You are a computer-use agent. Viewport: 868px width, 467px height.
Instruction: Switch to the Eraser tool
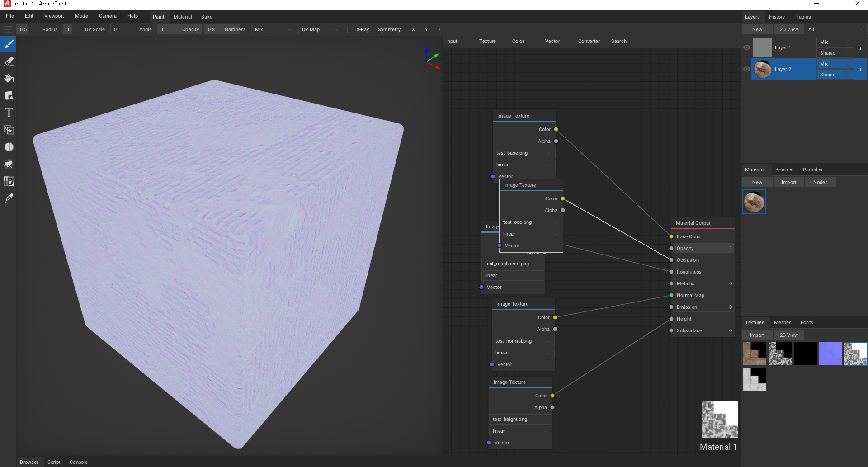(9, 61)
